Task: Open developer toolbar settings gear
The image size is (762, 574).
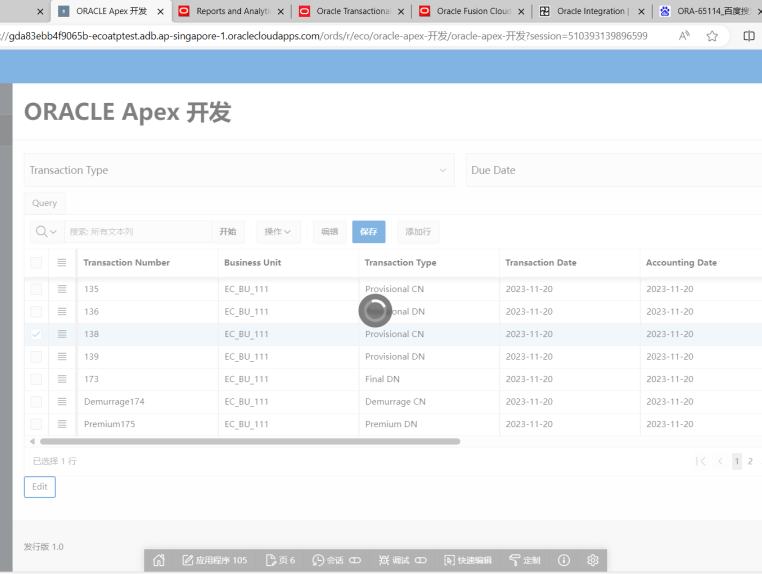Action: (x=592, y=560)
